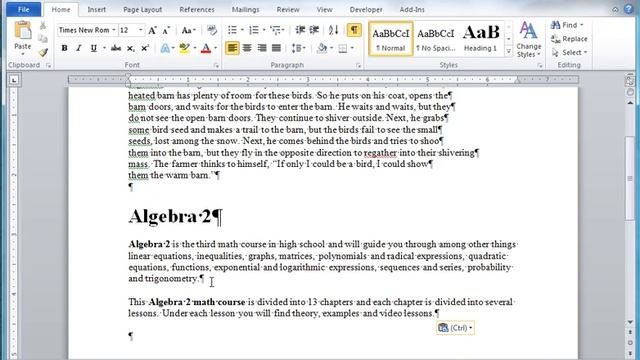
Task: Apply the red font color
Action: coord(206,48)
